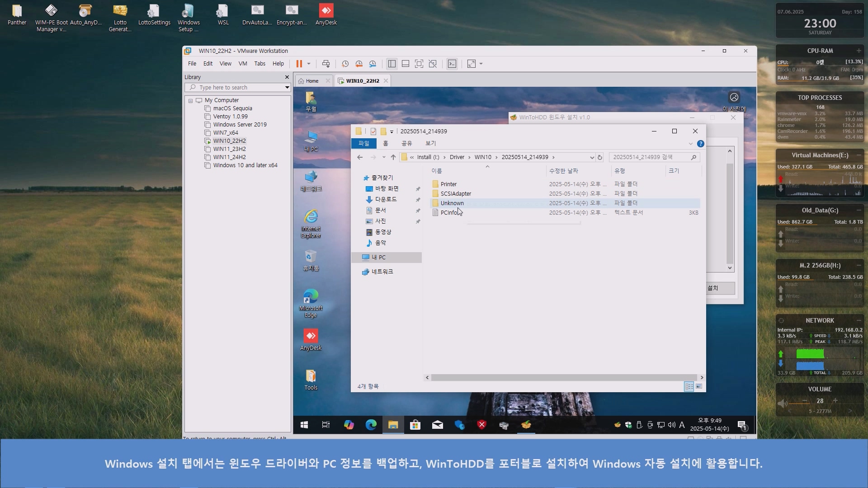Open 바탕 화면 in quick access
The width and height of the screenshot is (868, 488).
pos(387,188)
